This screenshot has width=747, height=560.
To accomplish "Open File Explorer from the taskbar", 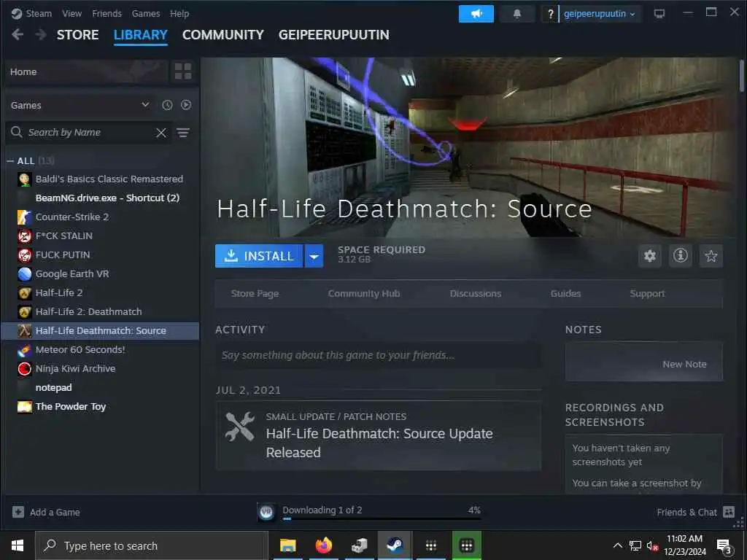I will 287,545.
